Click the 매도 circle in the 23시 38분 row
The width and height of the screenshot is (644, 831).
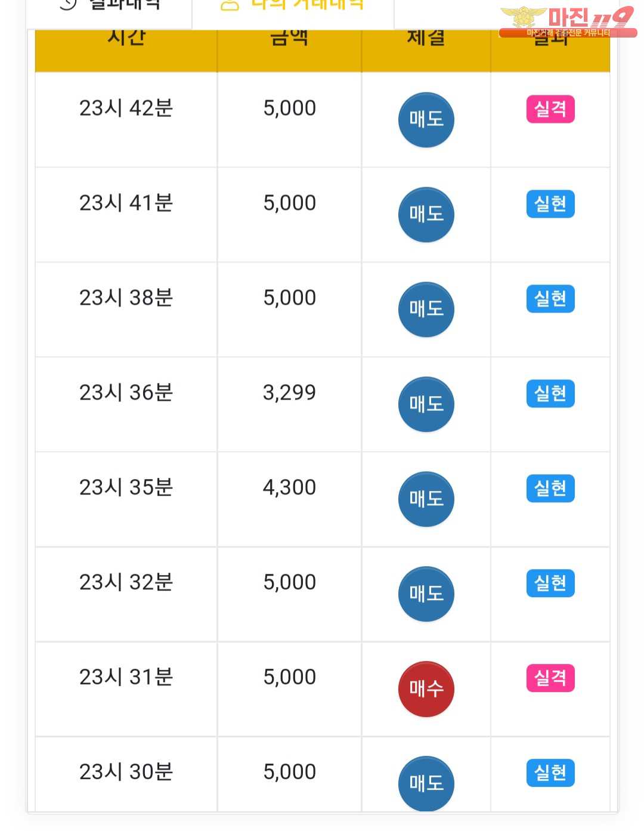click(426, 310)
